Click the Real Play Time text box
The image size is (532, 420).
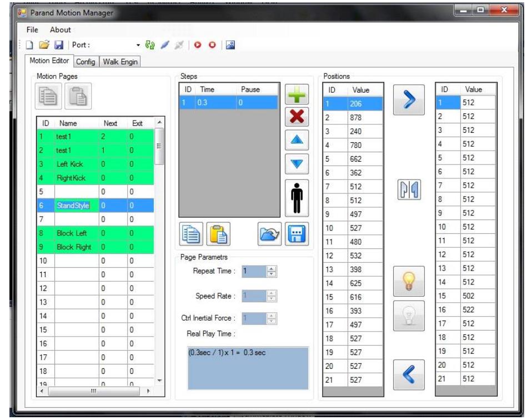click(x=248, y=368)
